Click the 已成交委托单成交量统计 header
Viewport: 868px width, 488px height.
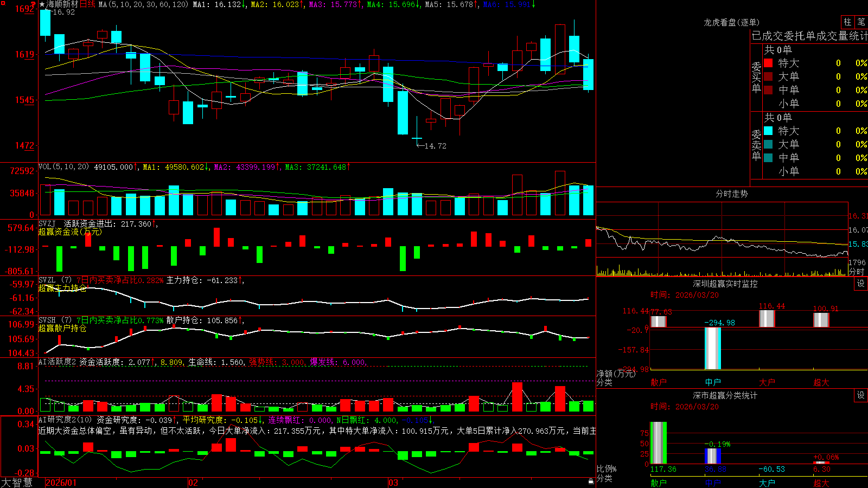click(809, 36)
